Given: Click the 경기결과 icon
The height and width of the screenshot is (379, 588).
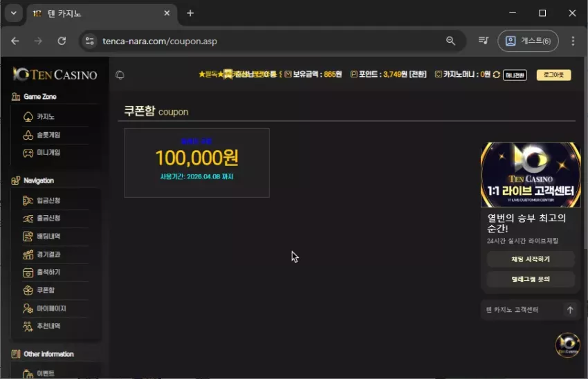Looking at the screenshot, I should pos(28,255).
